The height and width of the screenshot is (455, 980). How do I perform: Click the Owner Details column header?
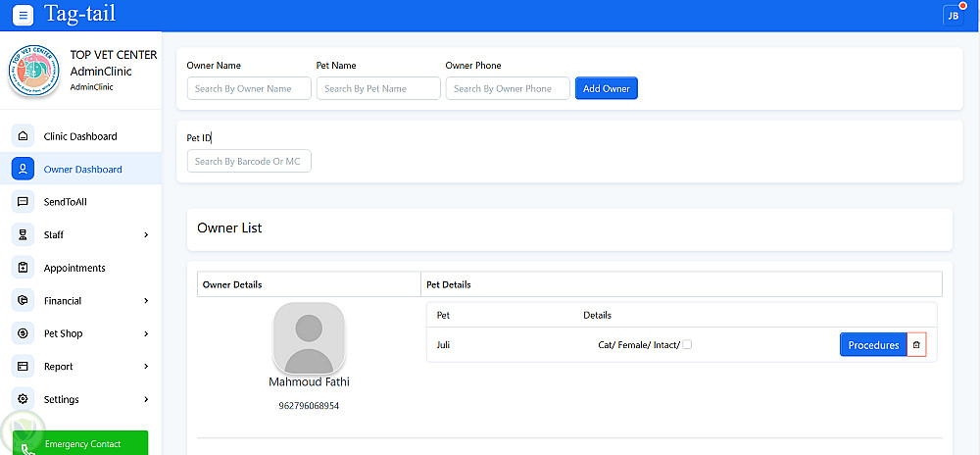tap(232, 285)
